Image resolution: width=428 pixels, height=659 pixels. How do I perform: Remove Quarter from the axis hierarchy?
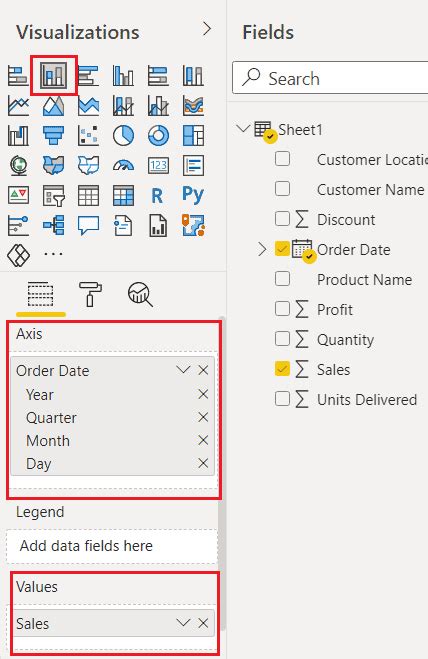click(x=203, y=417)
